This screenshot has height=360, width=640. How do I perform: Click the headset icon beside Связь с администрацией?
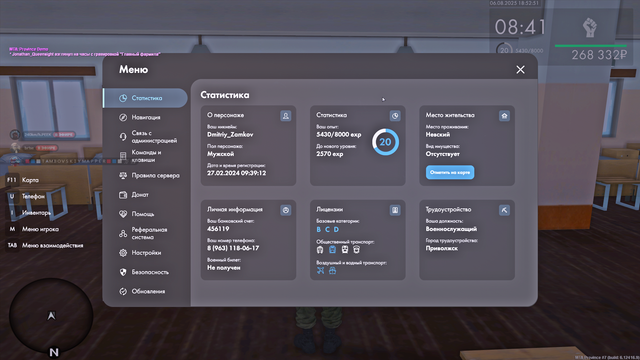point(123,137)
